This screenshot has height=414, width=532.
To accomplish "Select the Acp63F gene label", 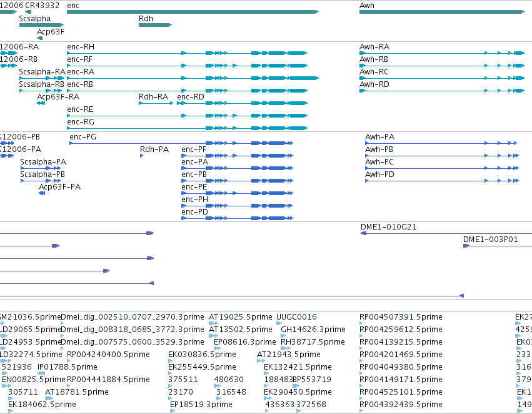I will (51, 31).
